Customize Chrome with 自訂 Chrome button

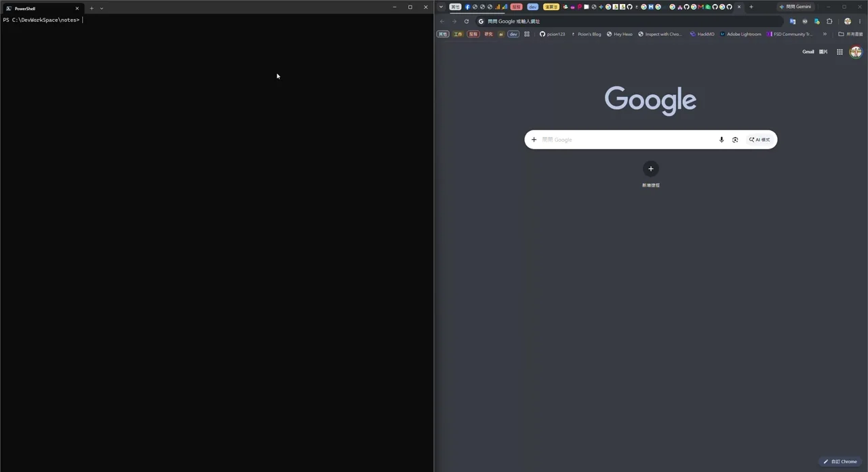tap(840, 462)
